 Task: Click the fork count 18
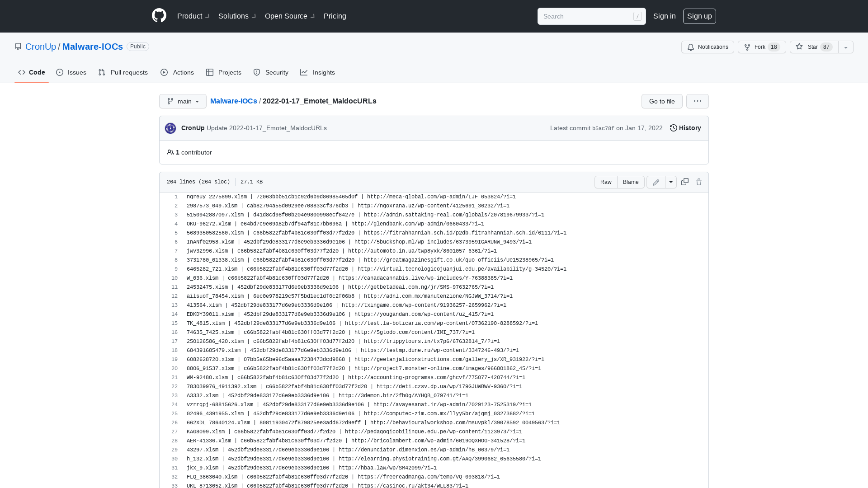774,47
